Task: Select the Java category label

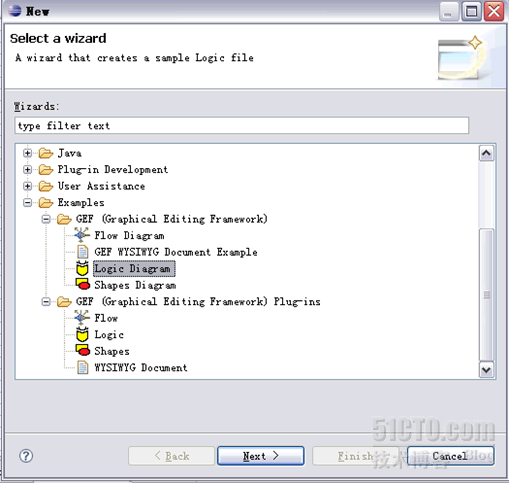Action: pyautogui.click(x=70, y=153)
